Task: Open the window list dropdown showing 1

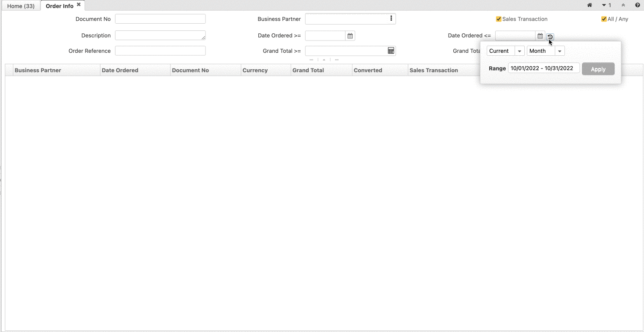Action: [606, 5]
